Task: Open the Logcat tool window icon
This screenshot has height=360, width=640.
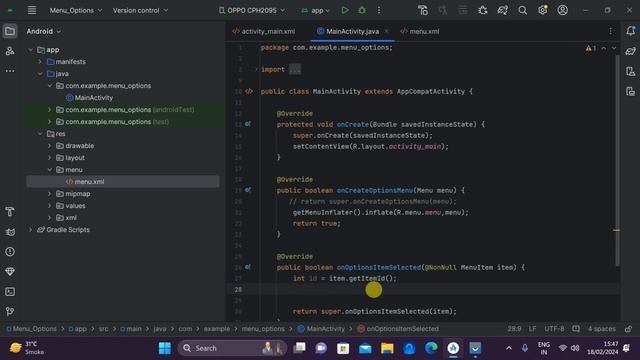Action: [x=10, y=232]
